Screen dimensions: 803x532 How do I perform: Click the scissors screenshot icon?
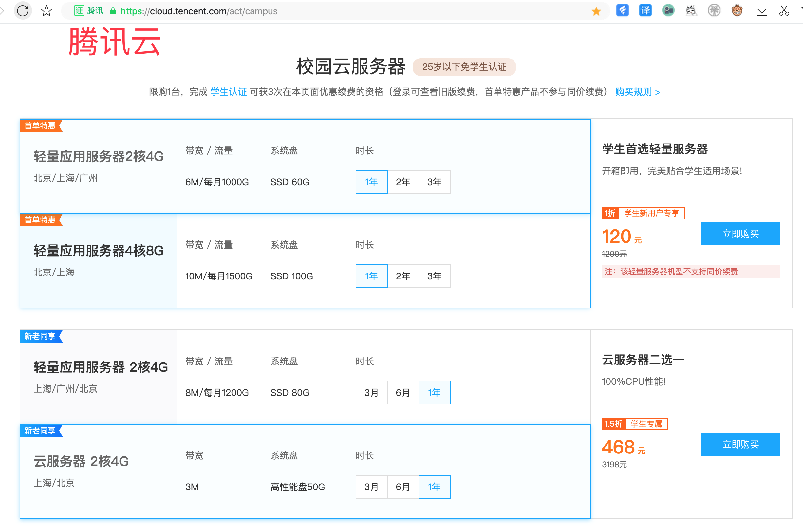point(784,11)
